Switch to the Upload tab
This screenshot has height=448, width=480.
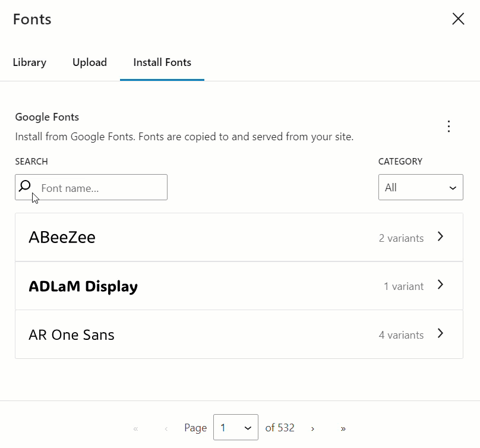coord(90,62)
